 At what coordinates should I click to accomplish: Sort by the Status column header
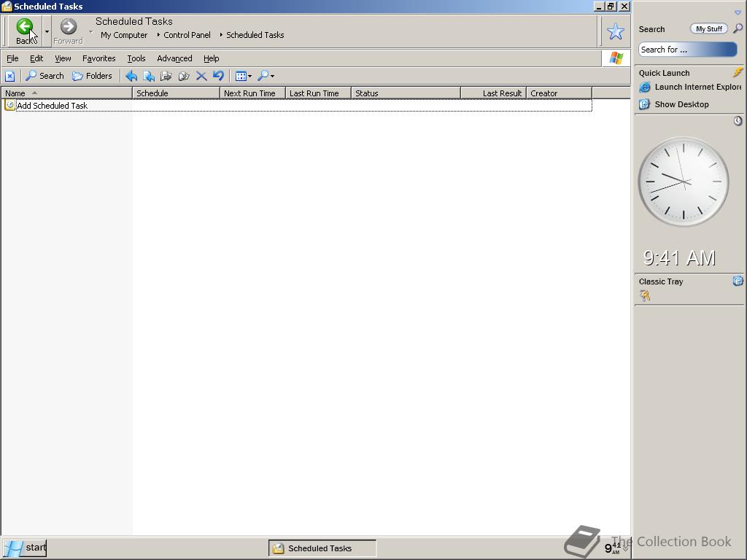pos(406,93)
